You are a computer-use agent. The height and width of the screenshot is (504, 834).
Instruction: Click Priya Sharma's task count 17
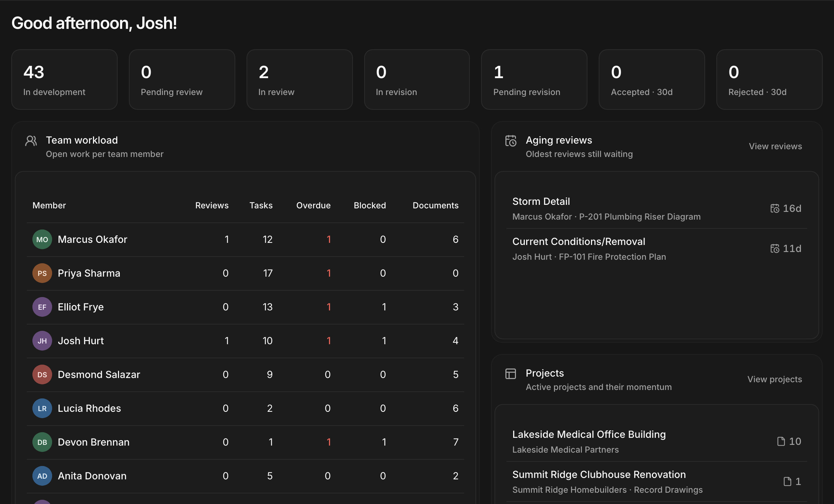(268, 273)
